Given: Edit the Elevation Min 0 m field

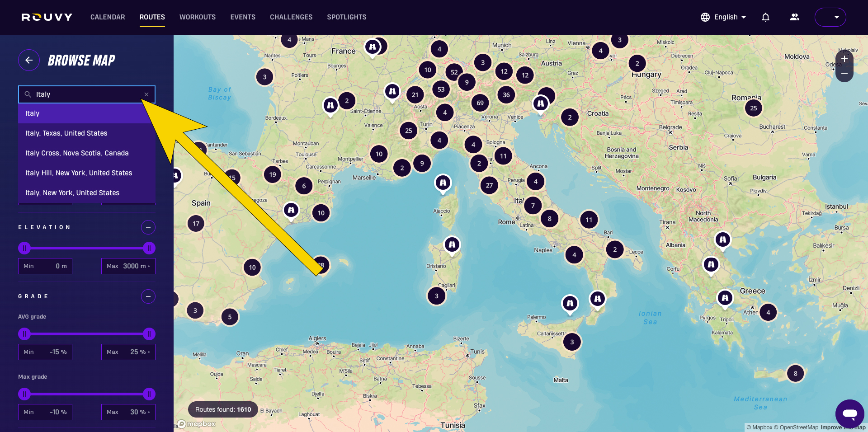Looking at the screenshot, I should 45,266.
